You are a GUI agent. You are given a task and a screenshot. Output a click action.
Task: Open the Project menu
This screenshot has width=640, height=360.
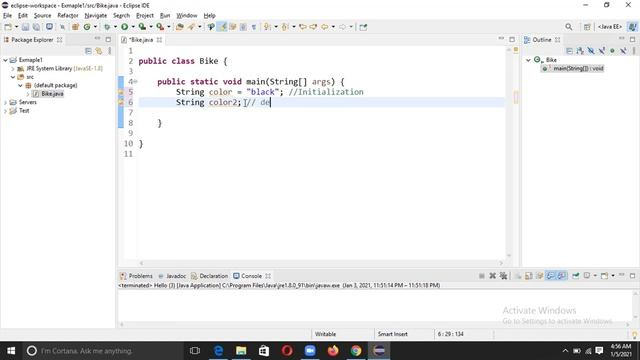[x=145, y=16]
